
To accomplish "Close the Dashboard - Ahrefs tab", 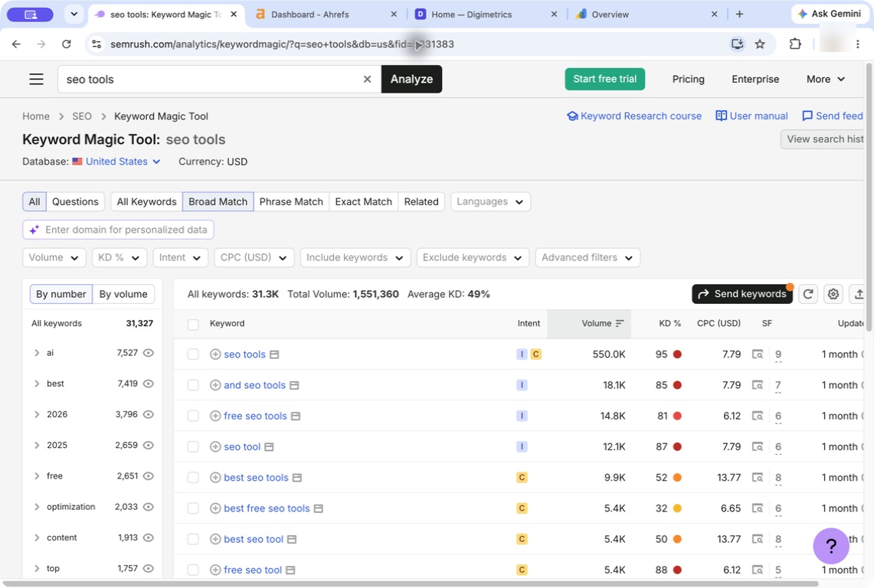I will pyautogui.click(x=394, y=15).
